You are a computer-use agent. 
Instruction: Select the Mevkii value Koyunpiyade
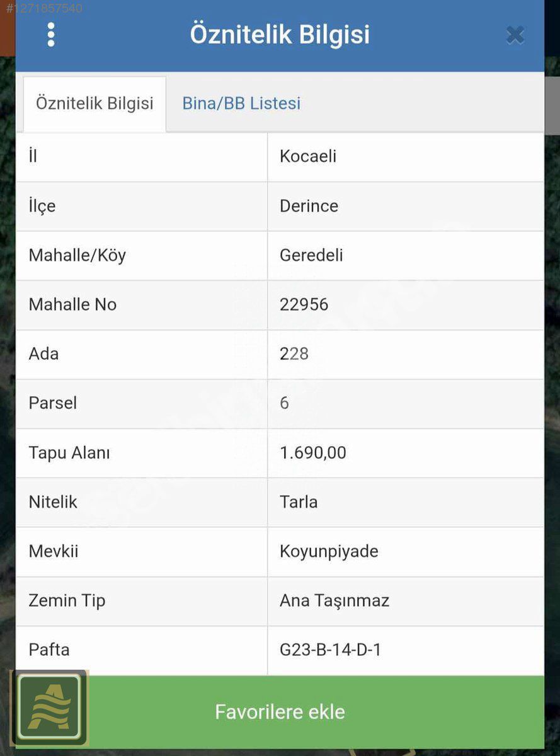click(x=329, y=551)
